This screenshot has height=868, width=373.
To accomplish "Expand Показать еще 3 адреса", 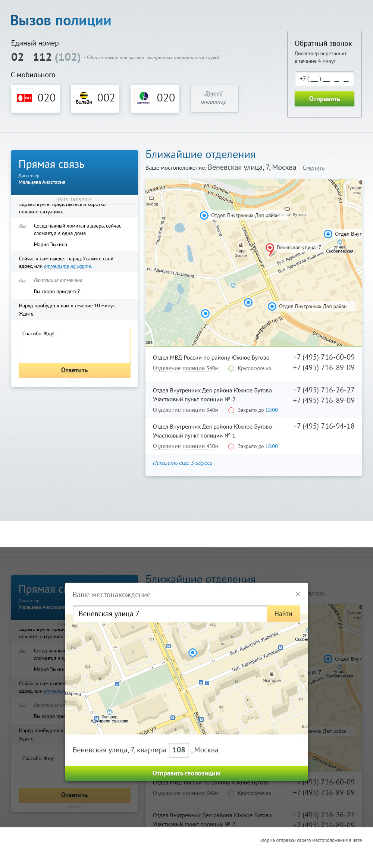I will coord(182,463).
